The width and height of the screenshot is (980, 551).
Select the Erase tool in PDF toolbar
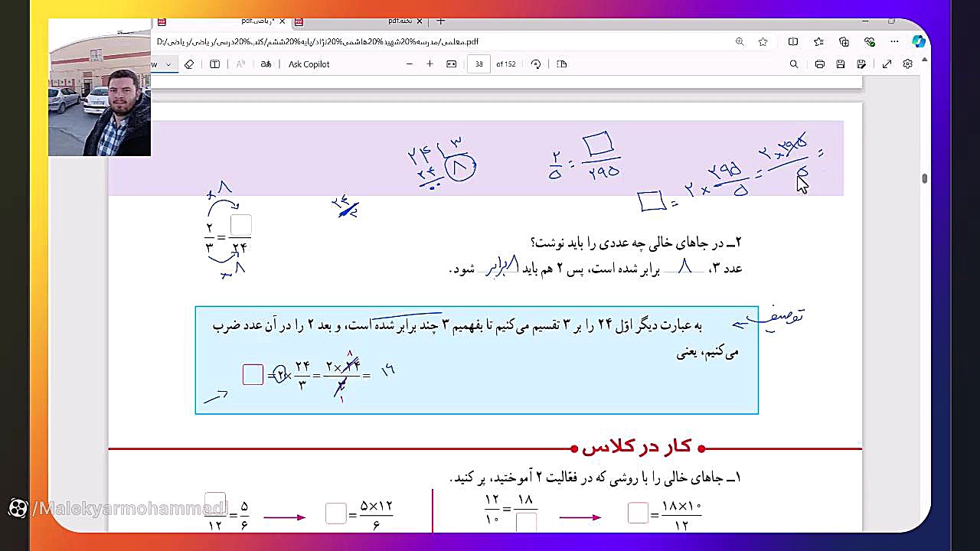click(189, 64)
